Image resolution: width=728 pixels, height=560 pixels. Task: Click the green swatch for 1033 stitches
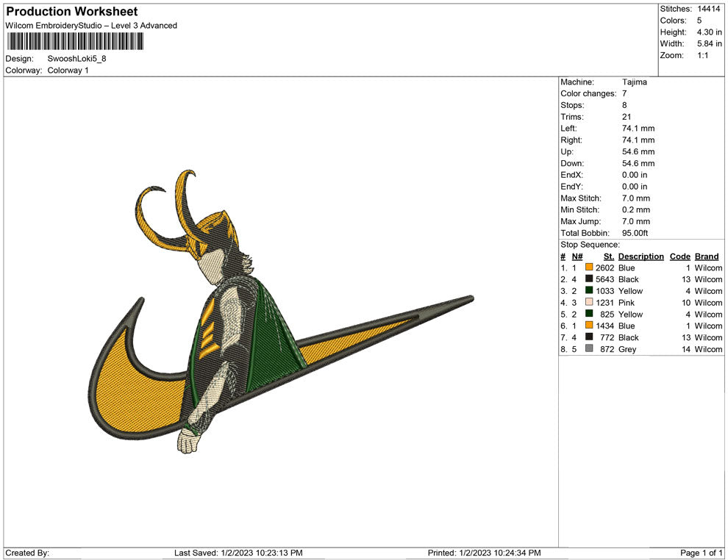tap(589, 290)
